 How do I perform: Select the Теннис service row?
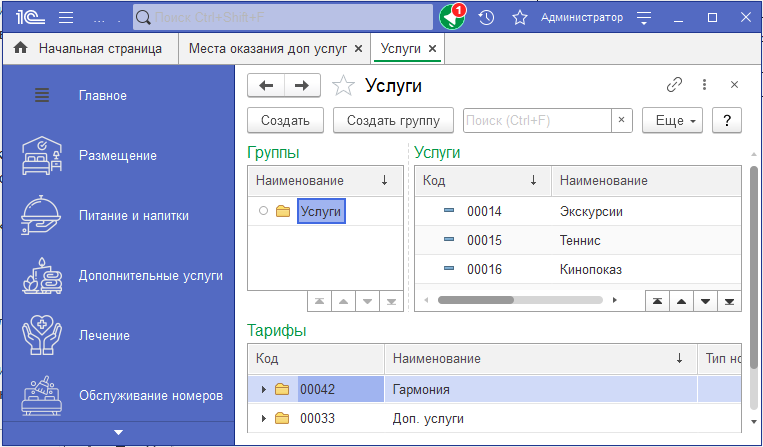click(x=580, y=240)
